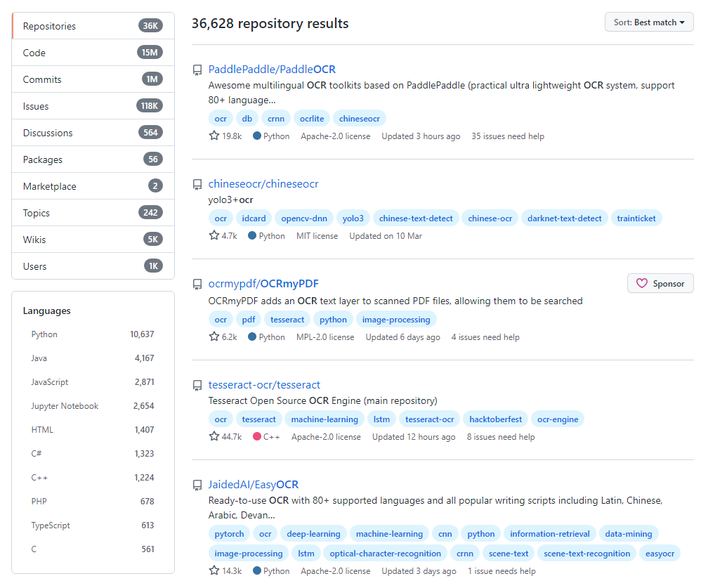Click the pdf topic tag
This screenshot has width=708, height=588.
pyautogui.click(x=249, y=320)
